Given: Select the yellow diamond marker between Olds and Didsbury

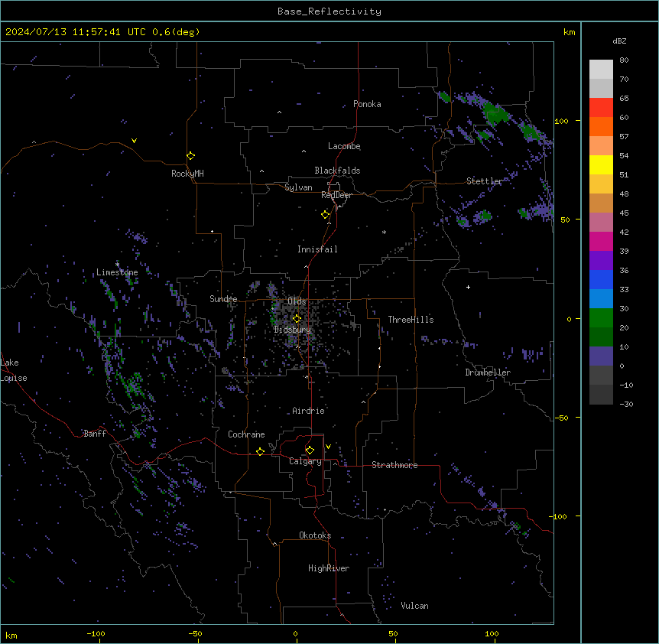Looking at the screenshot, I should (297, 319).
